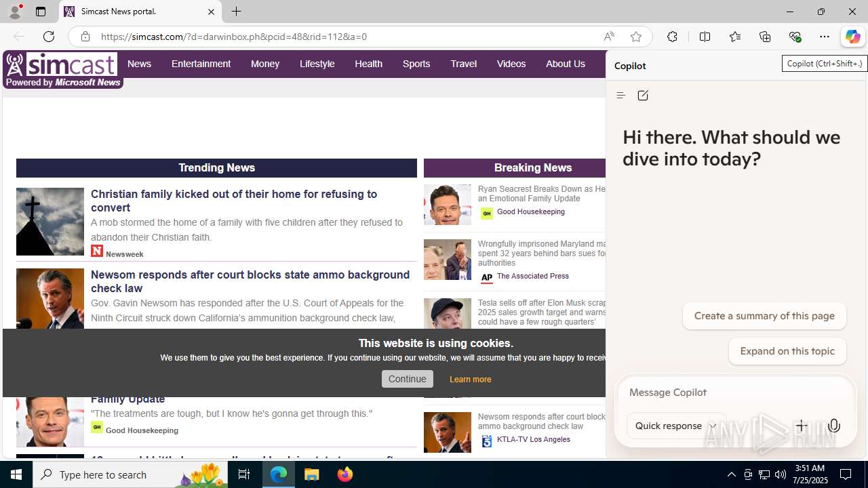
Task: Click Continue on cookie banner
Action: point(408,379)
